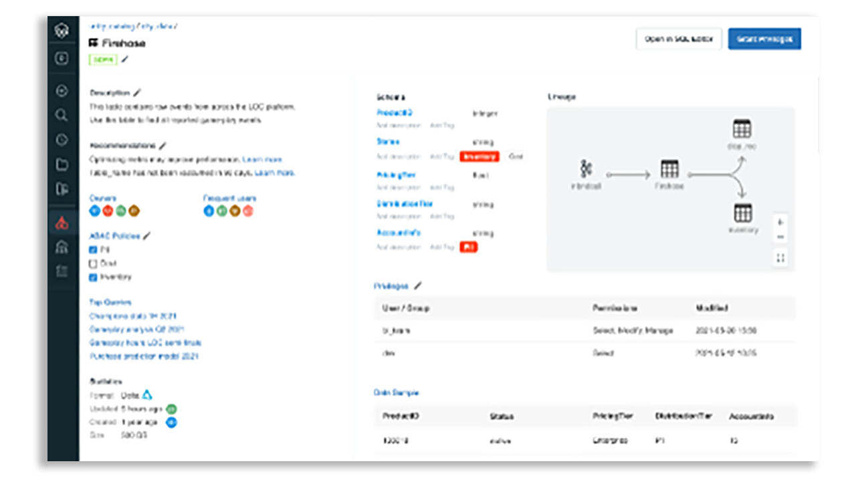
Task: Click the Data Sample heading link
Action: pyautogui.click(x=397, y=392)
